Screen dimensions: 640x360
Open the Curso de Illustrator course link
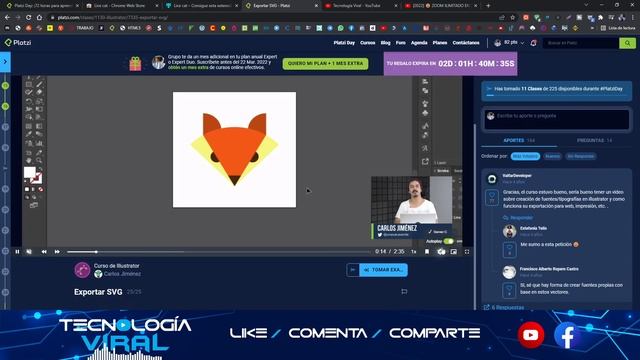pos(116,266)
